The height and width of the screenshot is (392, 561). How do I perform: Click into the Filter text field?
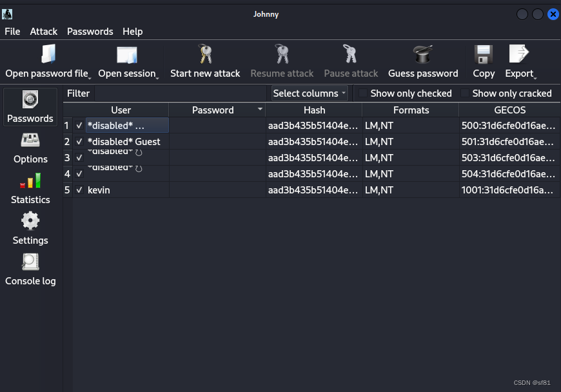[x=181, y=93]
